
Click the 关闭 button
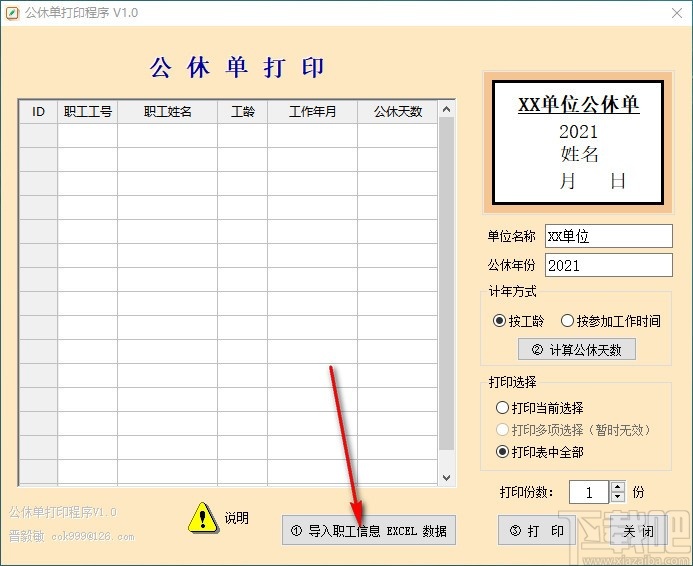click(638, 530)
